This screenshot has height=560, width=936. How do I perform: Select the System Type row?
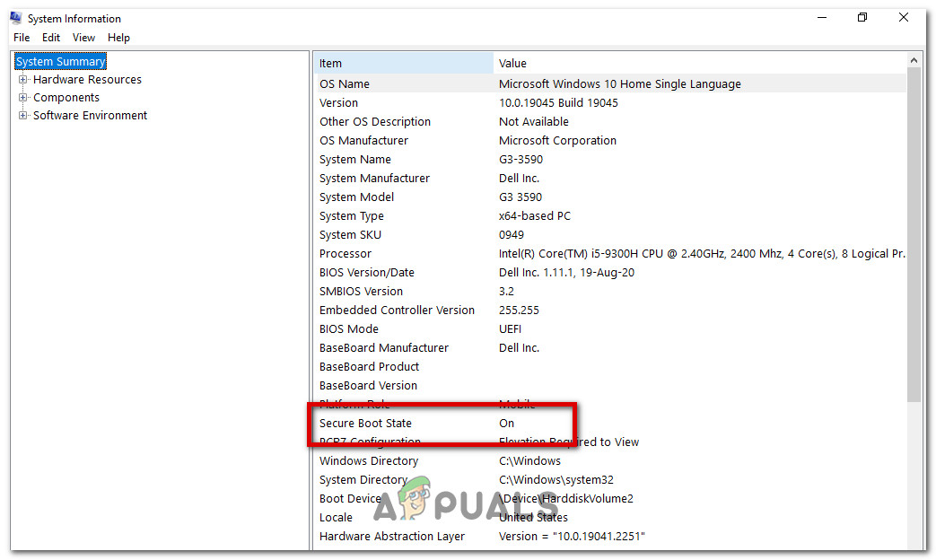610,216
